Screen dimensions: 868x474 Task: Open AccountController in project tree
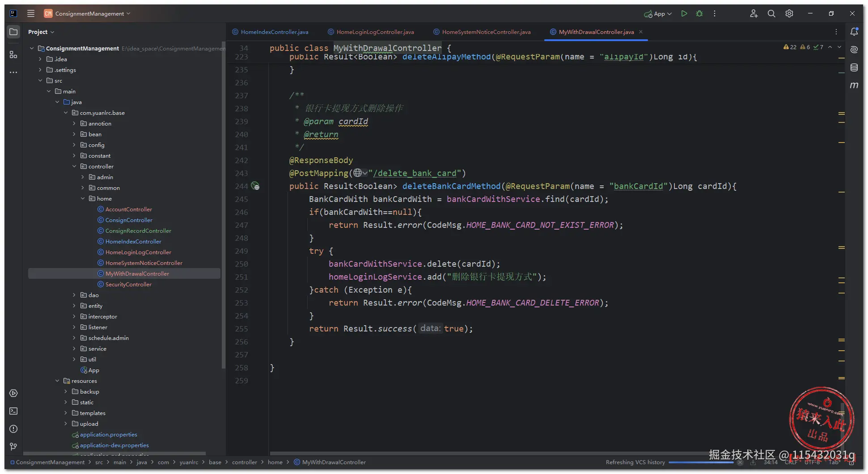point(125,209)
